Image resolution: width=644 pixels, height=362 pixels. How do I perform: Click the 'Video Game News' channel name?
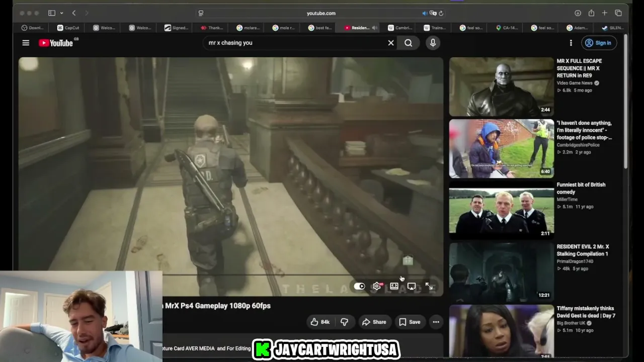(x=575, y=83)
